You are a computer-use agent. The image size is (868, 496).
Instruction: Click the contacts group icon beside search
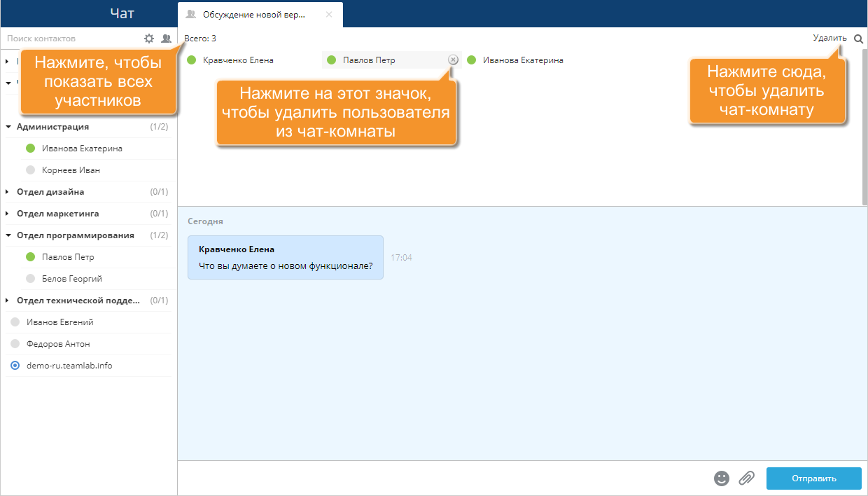pos(166,39)
